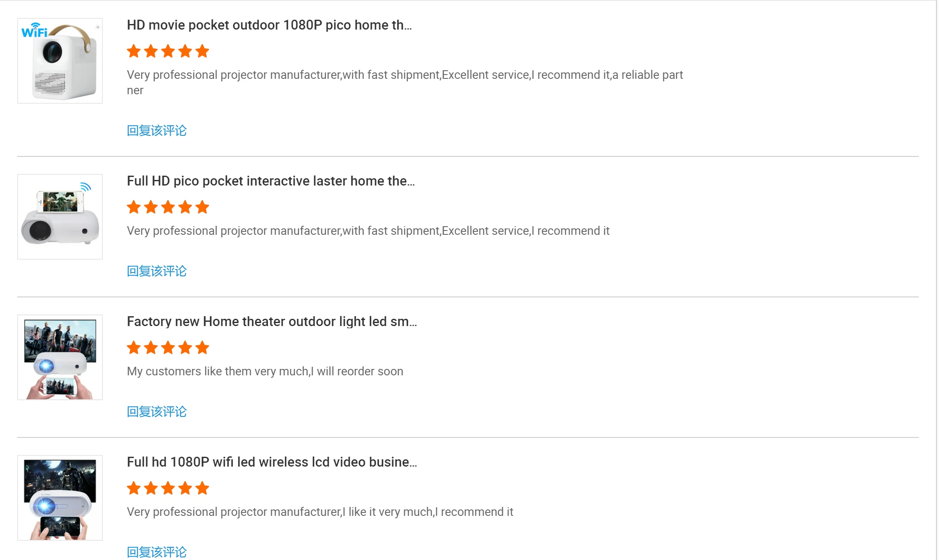Reply to the Full hd 1080P wifi review
The width and height of the screenshot is (939, 560).
[x=157, y=552]
